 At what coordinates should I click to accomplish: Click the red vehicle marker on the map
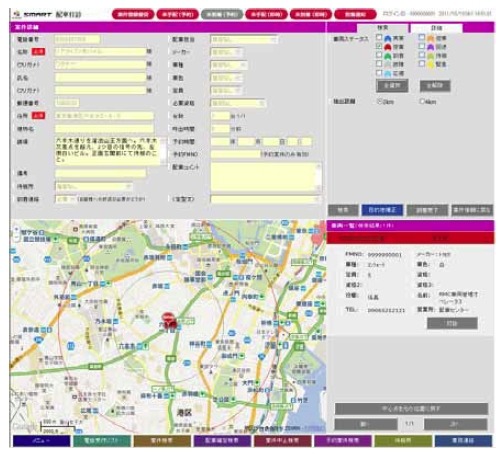169,319
